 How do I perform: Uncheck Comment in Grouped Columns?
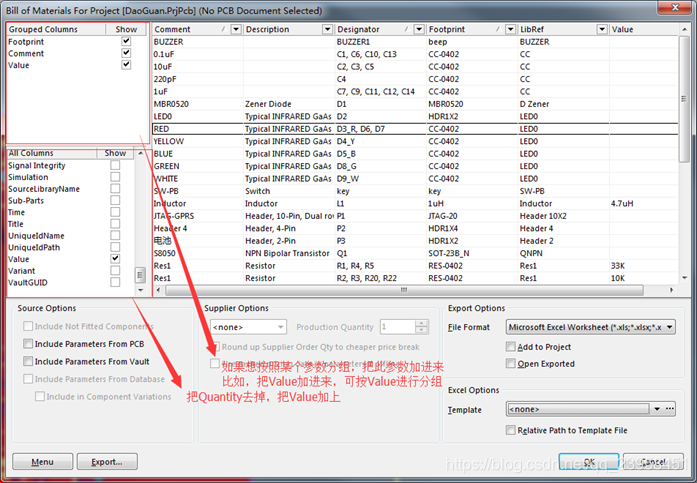point(126,53)
